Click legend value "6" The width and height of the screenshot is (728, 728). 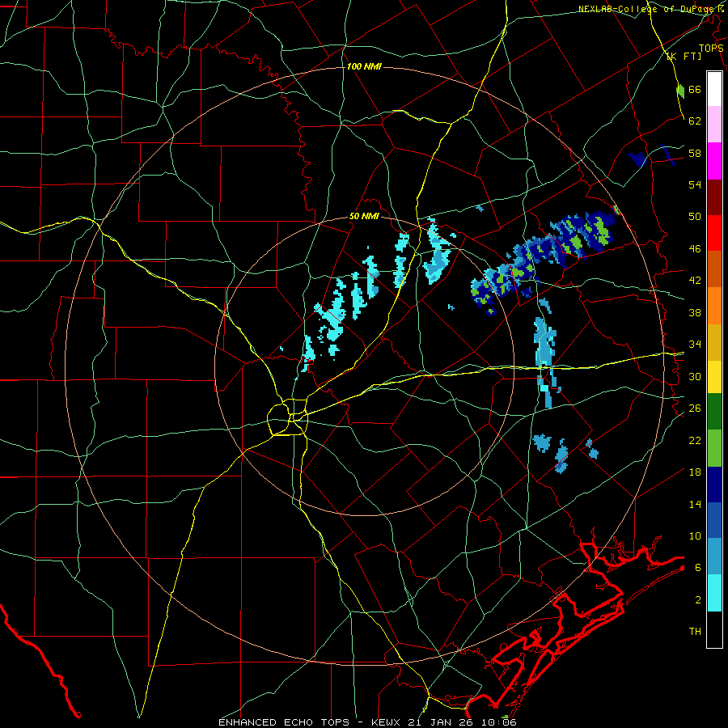coord(697,568)
